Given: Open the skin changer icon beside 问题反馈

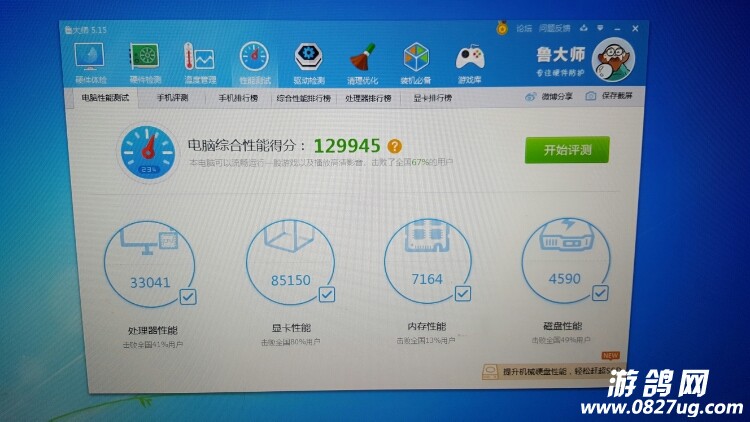Looking at the screenshot, I should (x=584, y=28).
